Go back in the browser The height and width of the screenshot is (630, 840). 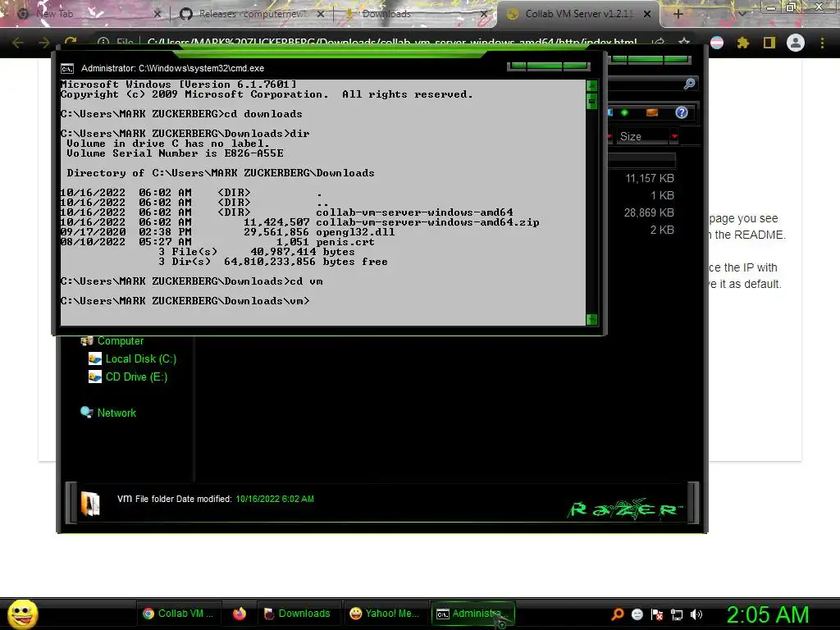18,43
